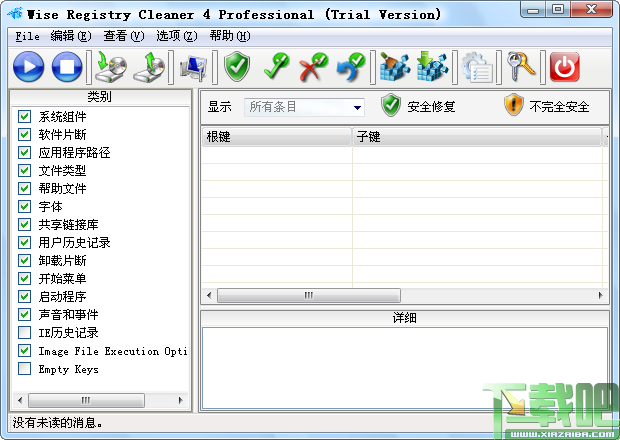Stop the scan with blue stop button
The width and height of the screenshot is (620, 440).
point(67,67)
